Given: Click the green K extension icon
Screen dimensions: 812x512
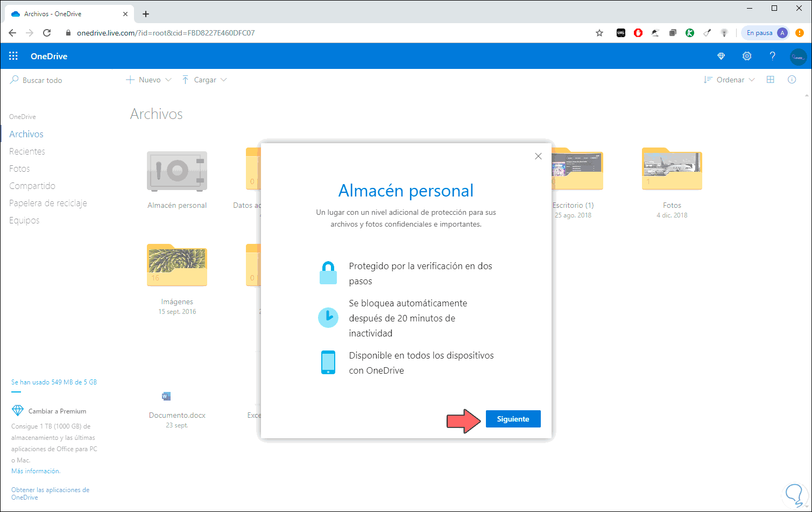Looking at the screenshot, I should pos(690,33).
